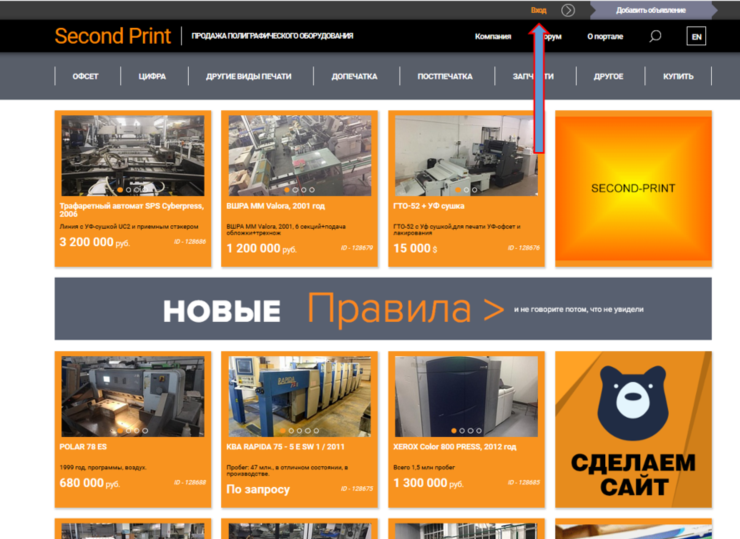Image resolution: width=740 pixels, height=539 pixels.
Task: Click the search magnifier icon
Action: point(655,37)
